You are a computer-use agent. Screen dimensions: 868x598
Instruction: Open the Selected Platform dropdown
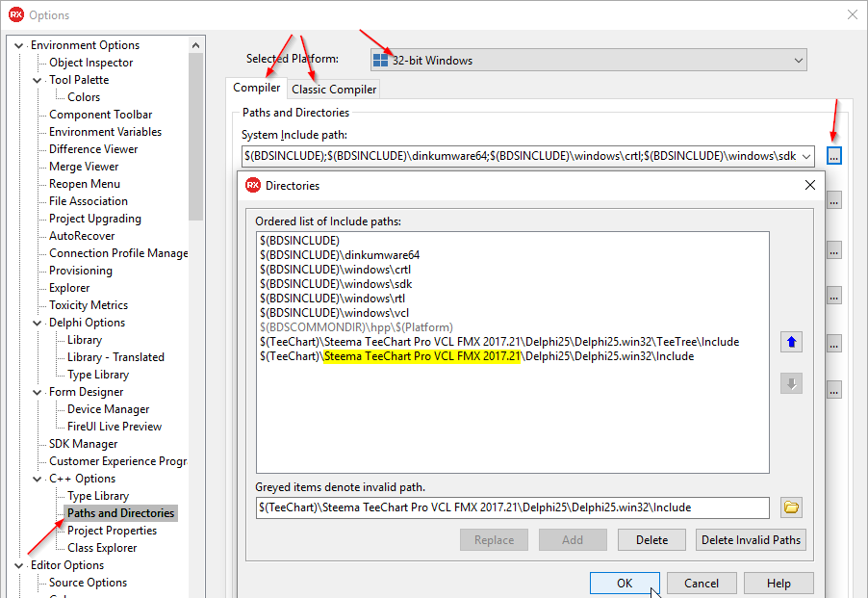588,61
